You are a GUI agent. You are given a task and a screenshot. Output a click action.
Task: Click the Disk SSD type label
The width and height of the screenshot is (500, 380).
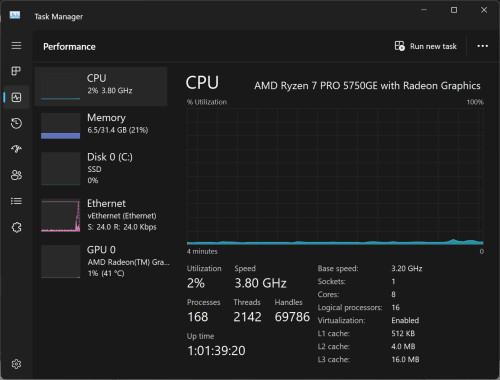pyautogui.click(x=94, y=169)
